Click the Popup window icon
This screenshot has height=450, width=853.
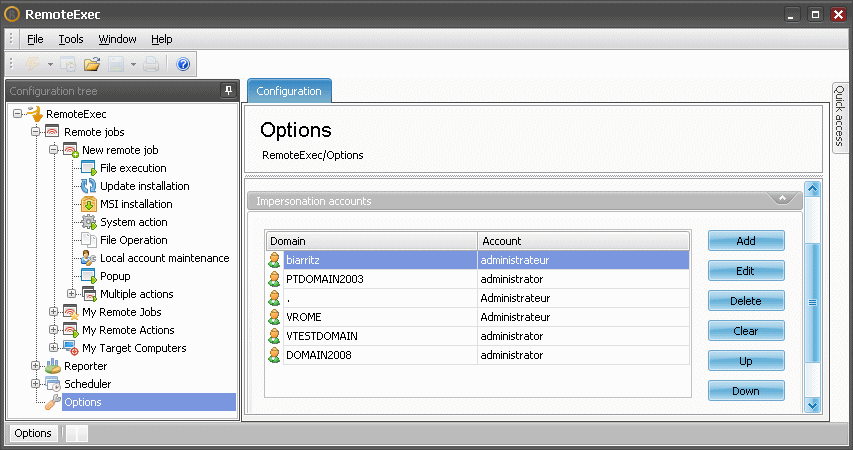pyautogui.click(x=89, y=275)
